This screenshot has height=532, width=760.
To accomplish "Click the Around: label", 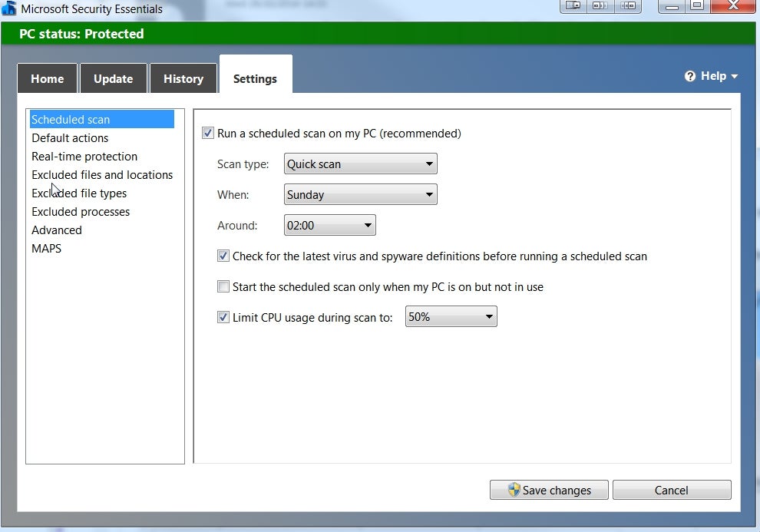I will click(237, 225).
